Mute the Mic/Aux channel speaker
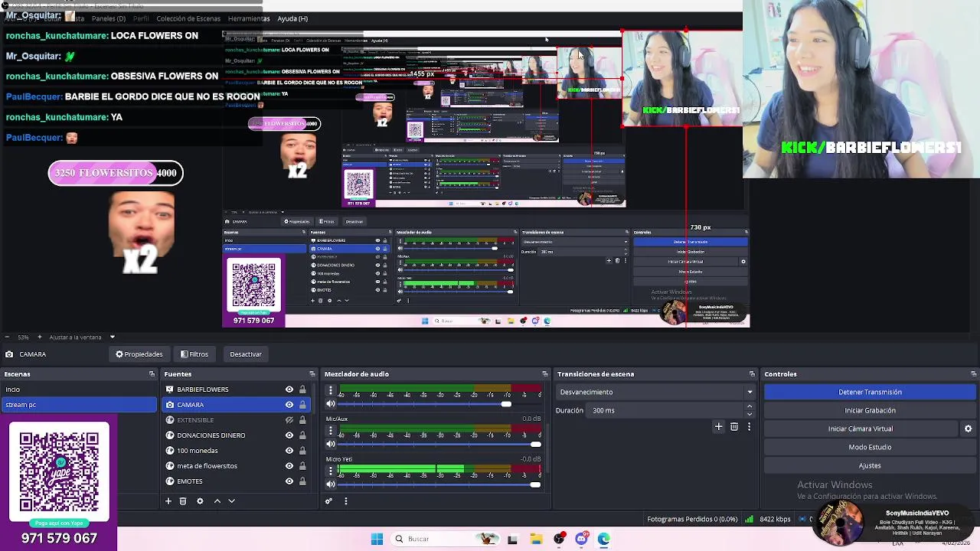 [331, 444]
